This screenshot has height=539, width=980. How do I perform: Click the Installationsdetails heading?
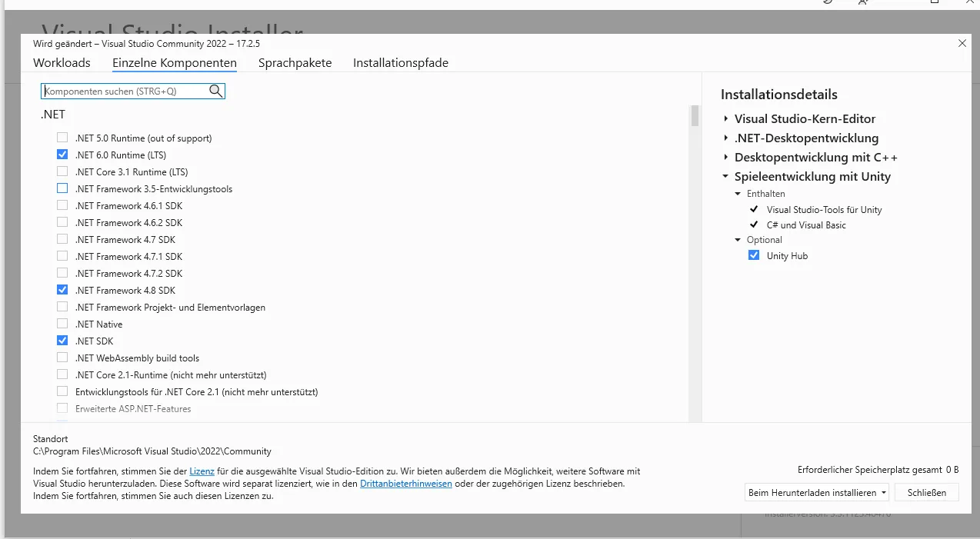pyautogui.click(x=779, y=95)
